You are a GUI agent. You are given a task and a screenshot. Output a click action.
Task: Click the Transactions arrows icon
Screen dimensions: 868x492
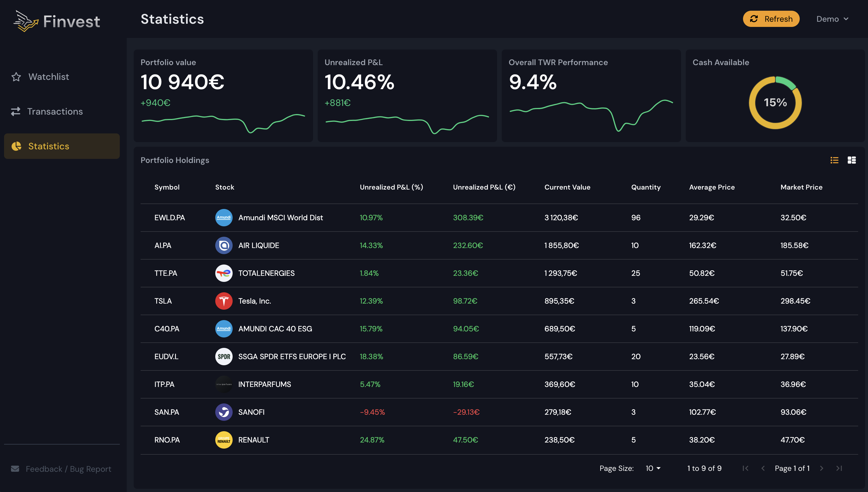tap(16, 111)
